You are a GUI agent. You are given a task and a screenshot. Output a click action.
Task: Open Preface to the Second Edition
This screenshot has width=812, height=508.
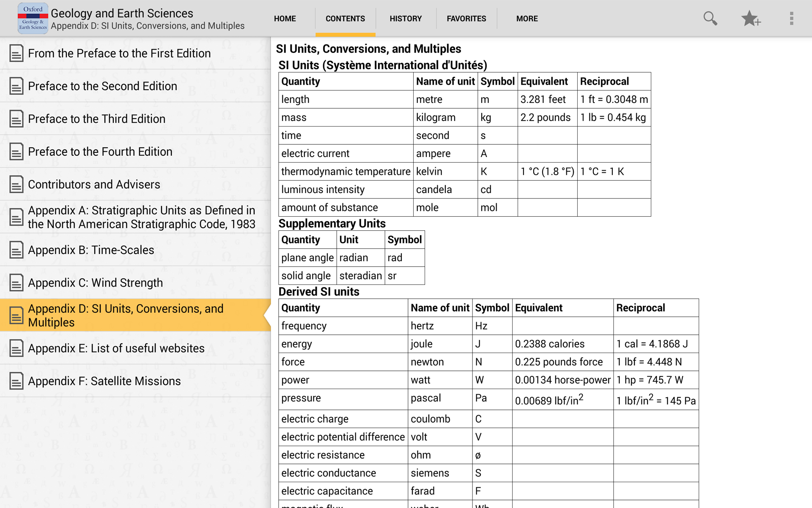click(x=102, y=86)
